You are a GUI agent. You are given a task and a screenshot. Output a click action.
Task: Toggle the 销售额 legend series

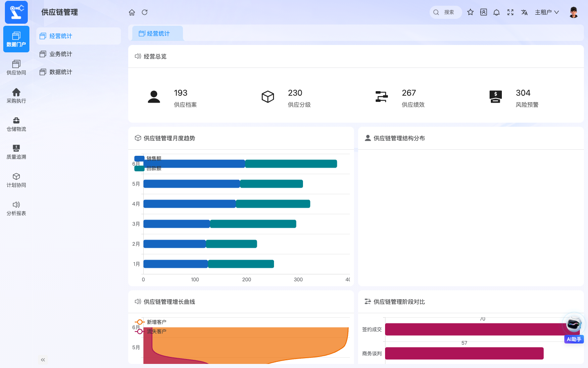[x=148, y=159]
